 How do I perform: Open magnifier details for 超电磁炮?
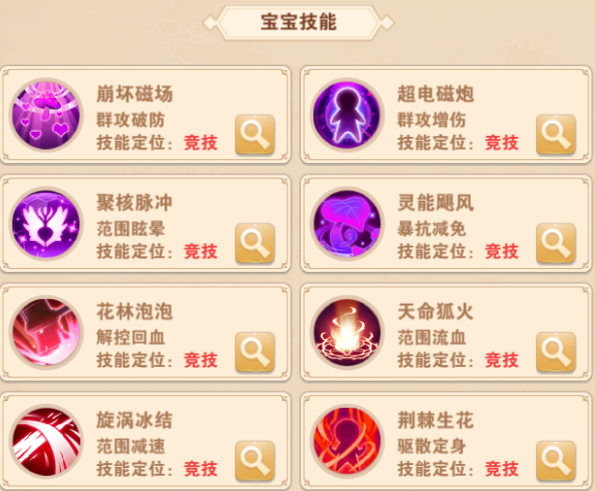pos(556,135)
